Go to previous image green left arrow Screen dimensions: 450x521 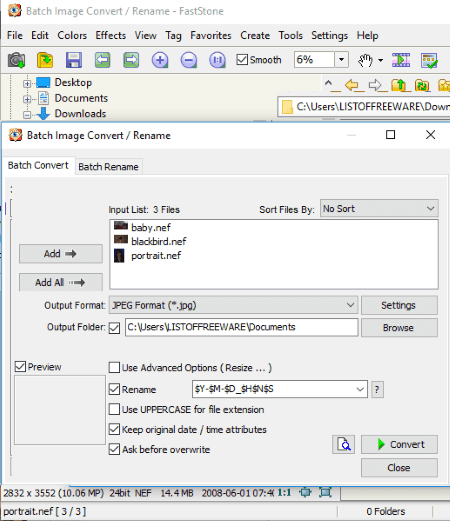102,60
